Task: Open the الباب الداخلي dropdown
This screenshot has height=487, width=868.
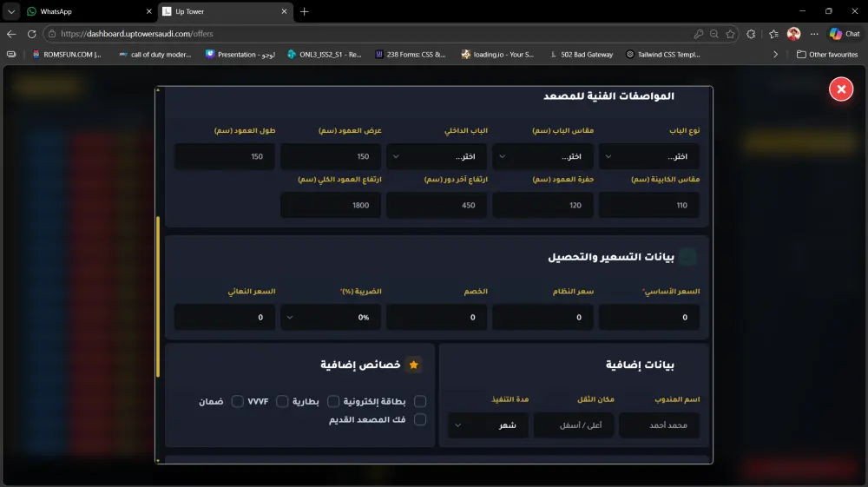Action: (437, 156)
